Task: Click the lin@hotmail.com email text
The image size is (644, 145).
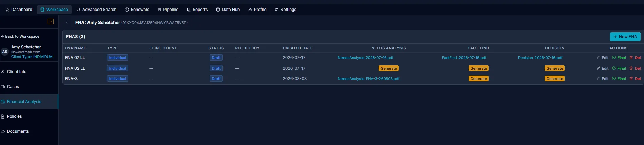Action: point(26,52)
